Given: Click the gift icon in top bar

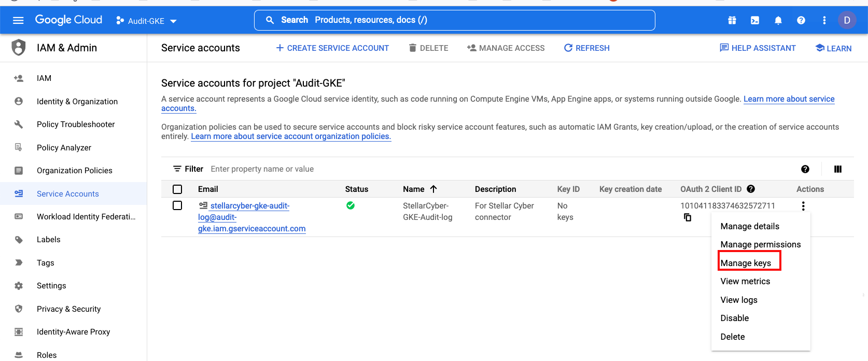Looking at the screenshot, I should click(732, 20).
